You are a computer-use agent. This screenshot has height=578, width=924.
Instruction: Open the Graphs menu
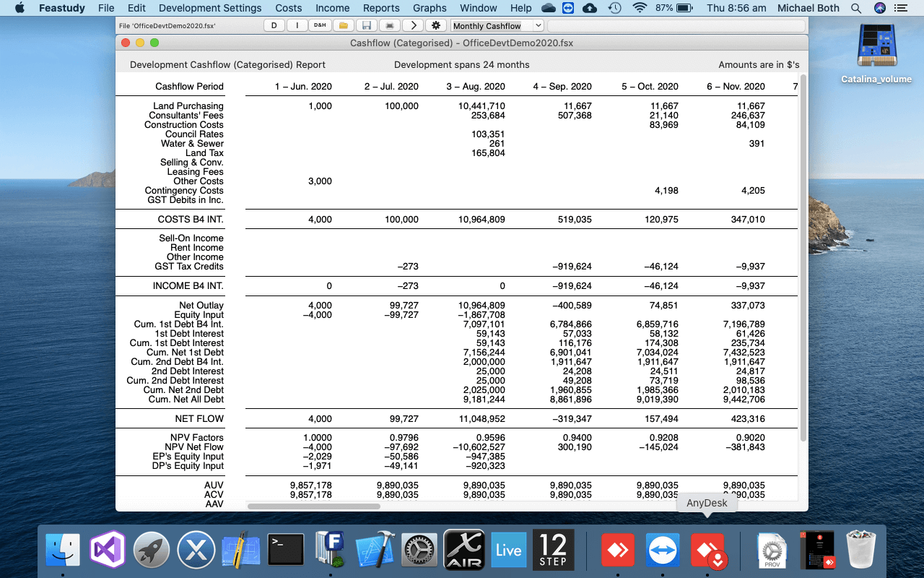[x=430, y=8]
